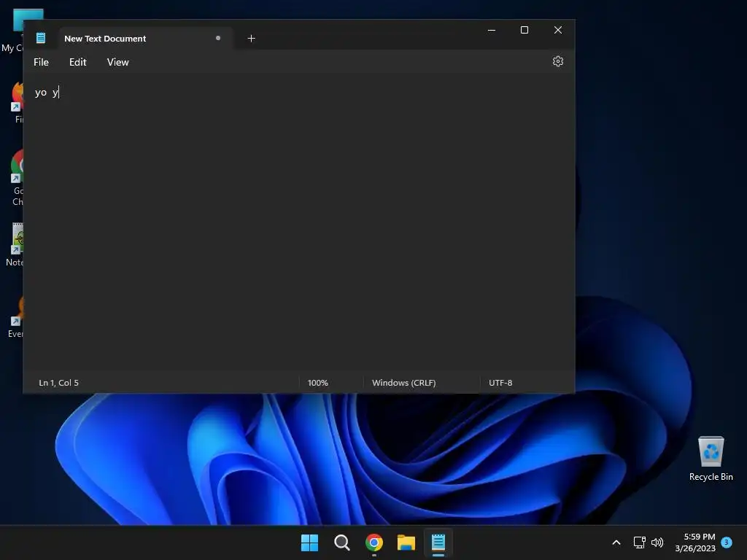Screen dimensions: 747x560
Task: Open notification badge showing 3
Action: pyautogui.click(x=727, y=542)
